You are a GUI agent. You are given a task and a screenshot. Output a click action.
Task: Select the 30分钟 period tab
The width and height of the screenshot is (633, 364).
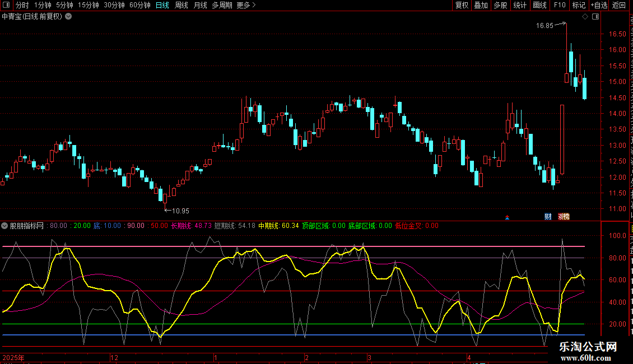pos(114,5)
